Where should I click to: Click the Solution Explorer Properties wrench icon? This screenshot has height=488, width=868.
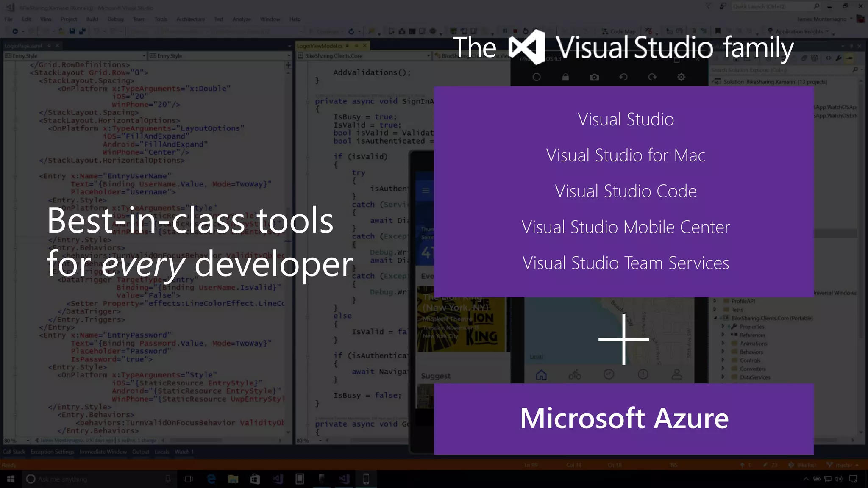838,58
